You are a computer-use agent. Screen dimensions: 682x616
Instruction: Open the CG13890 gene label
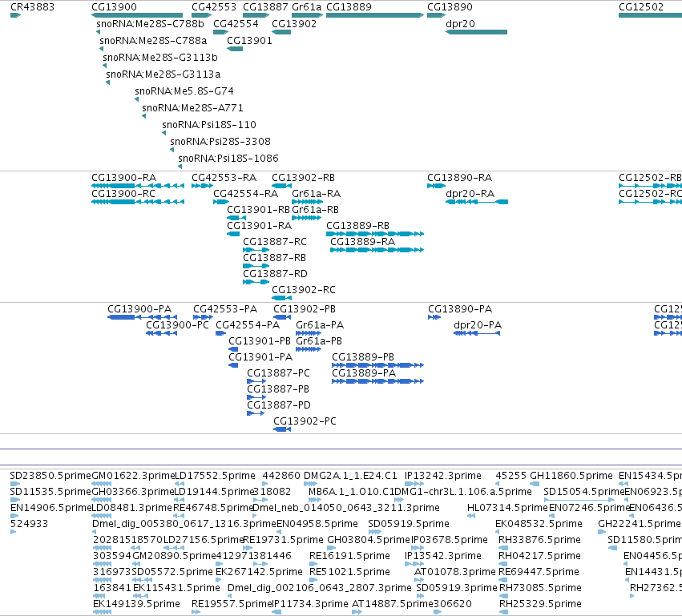[450, 7]
